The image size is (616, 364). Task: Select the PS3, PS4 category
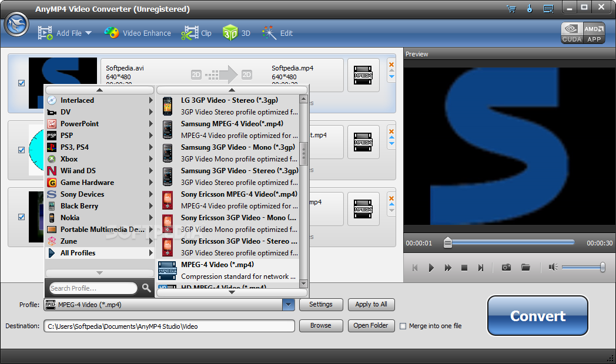click(100, 147)
